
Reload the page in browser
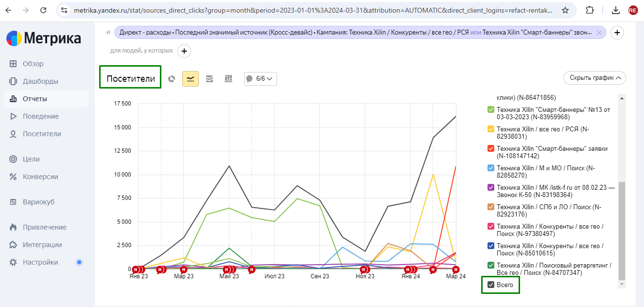pos(43,10)
